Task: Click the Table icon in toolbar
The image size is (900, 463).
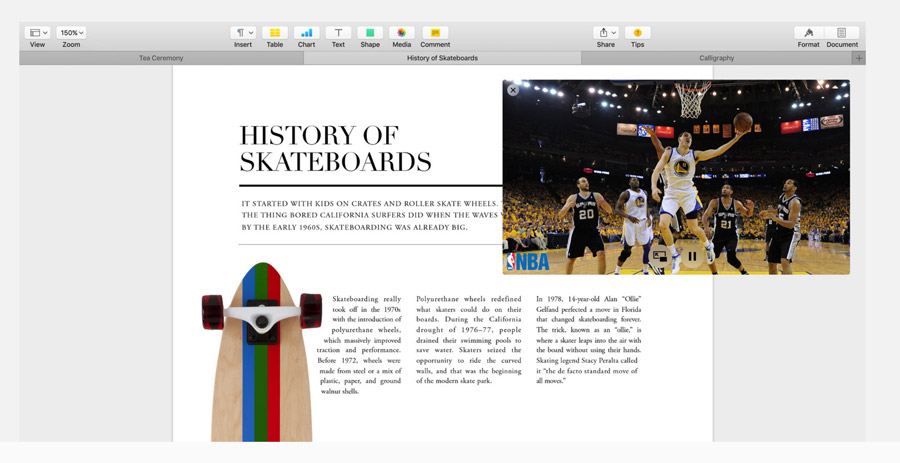Action: coord(274,33)
